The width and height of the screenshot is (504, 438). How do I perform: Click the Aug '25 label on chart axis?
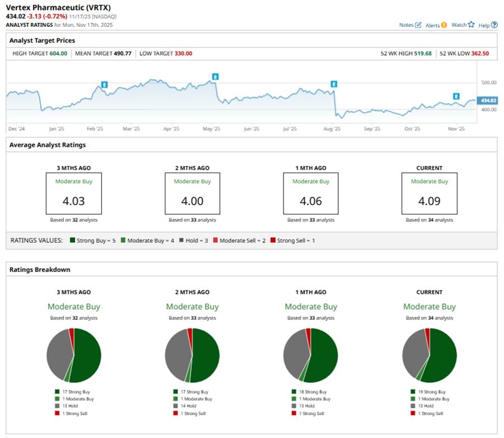[x=332, y=128]
